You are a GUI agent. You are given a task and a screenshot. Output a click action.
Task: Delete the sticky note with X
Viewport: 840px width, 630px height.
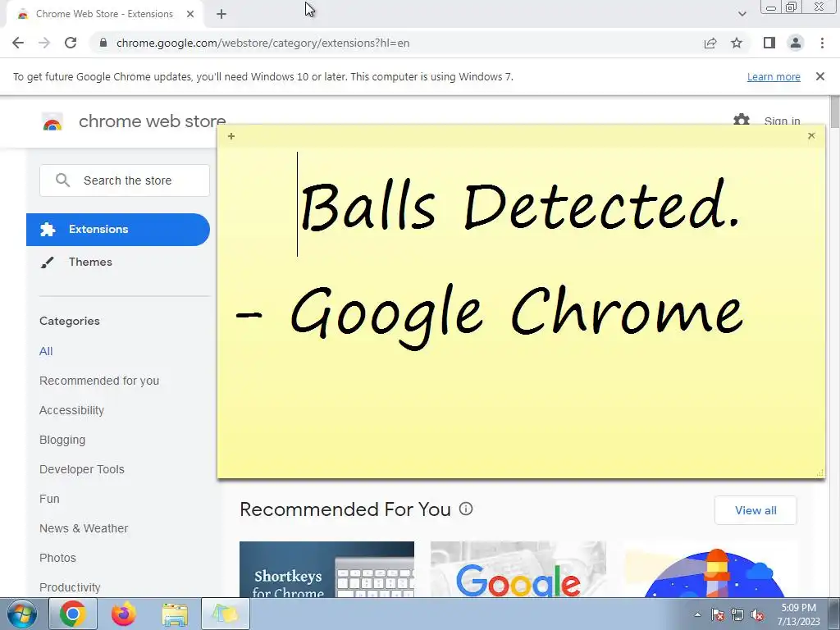coord(811,135)
